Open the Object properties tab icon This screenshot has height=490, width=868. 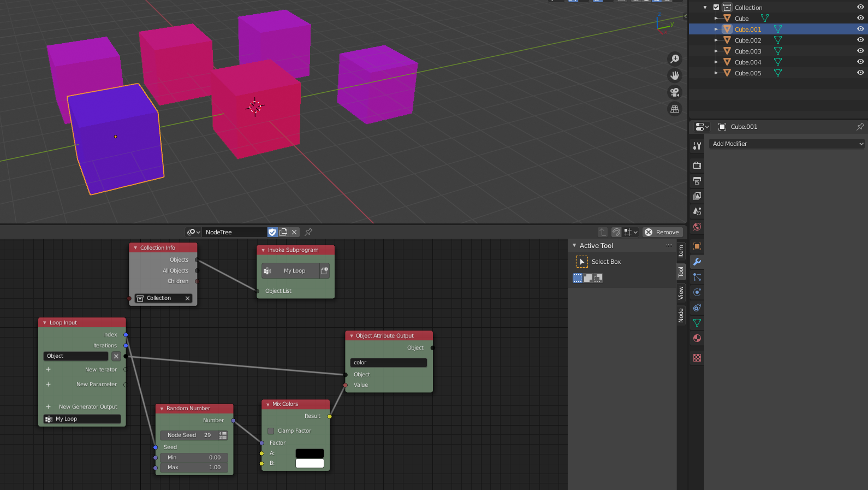(x=697, y=246)
